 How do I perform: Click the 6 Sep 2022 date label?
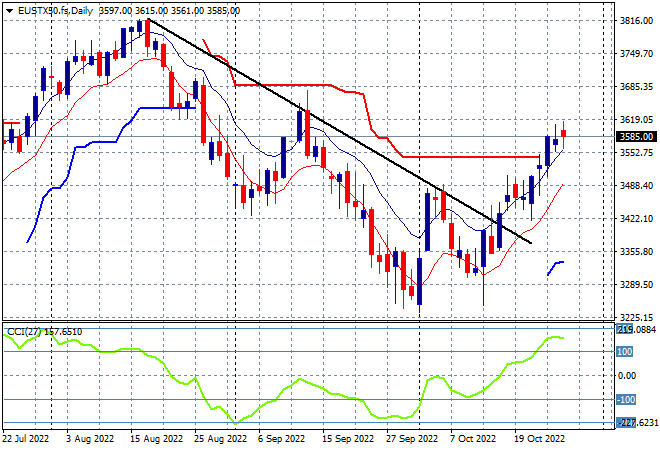281,439
